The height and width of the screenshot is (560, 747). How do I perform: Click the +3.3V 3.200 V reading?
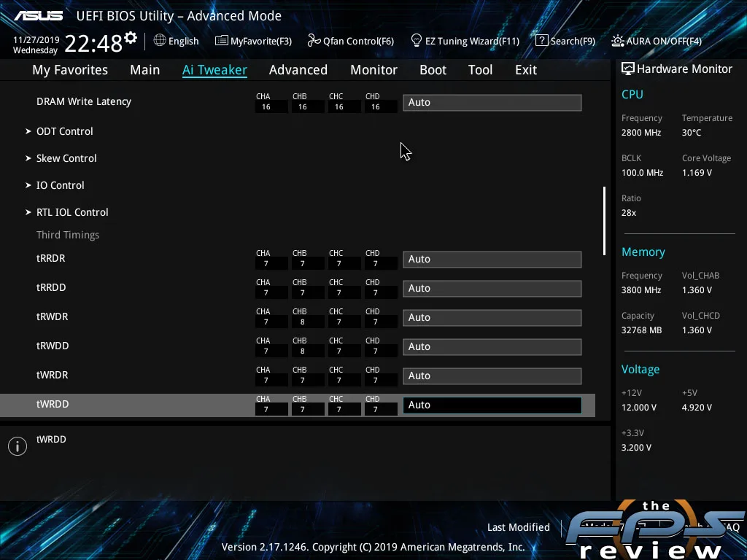[636, 448]
